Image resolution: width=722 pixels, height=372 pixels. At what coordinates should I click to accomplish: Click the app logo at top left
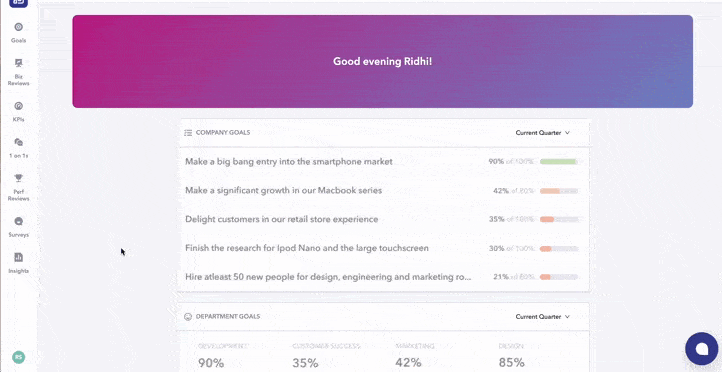click(18, 3)
